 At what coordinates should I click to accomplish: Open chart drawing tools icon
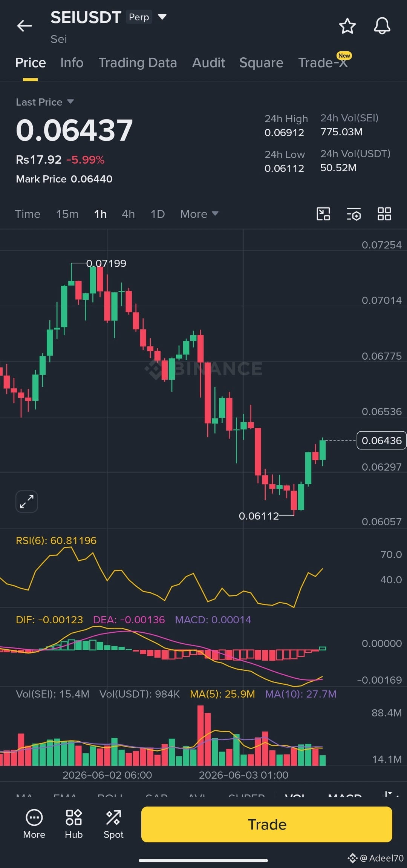click(x=323, y=214)
